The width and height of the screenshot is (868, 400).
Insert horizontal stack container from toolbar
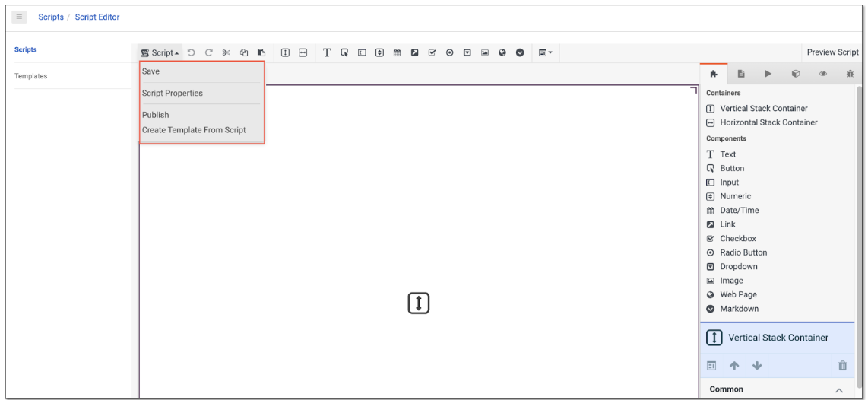point(303,52)
